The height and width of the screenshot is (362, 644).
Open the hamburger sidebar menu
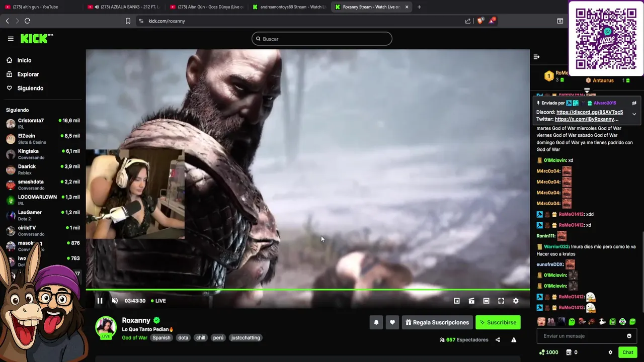[x=11, y=39]
